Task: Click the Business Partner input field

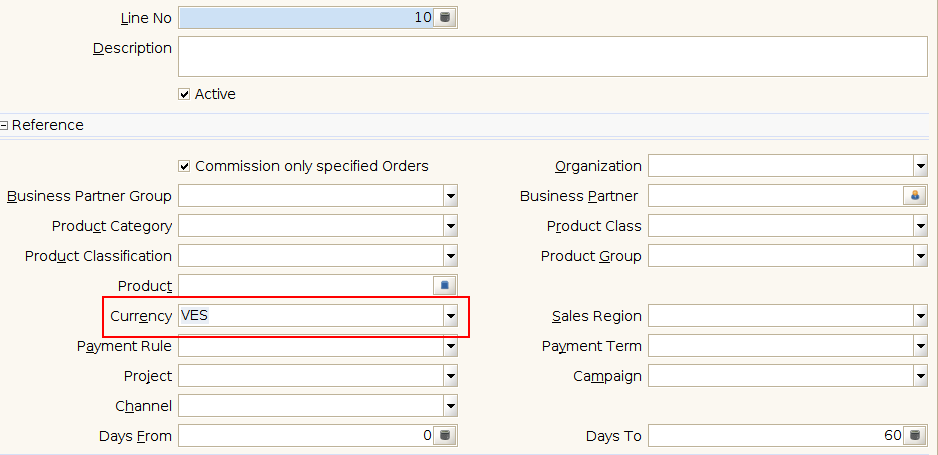Action: [775, 196]
